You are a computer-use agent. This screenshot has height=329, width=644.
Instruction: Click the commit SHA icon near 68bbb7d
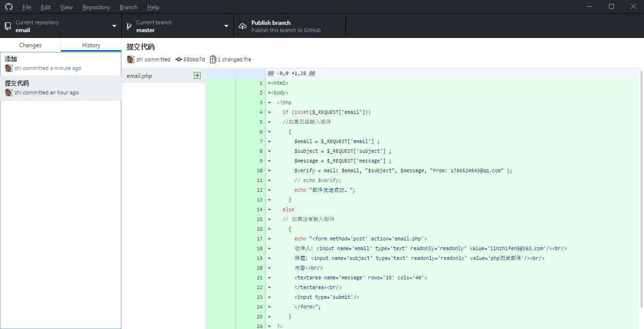coord(179,59)
